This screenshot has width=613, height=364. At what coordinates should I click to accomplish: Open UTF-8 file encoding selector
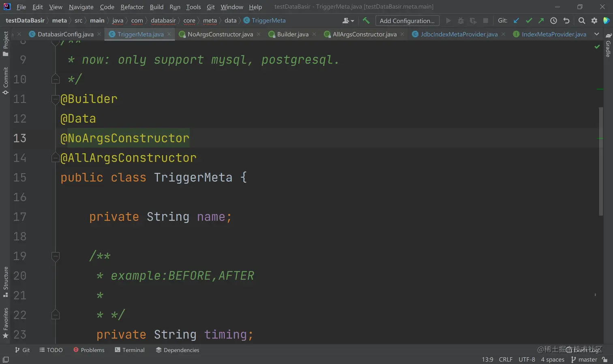[x=527, y=360]
